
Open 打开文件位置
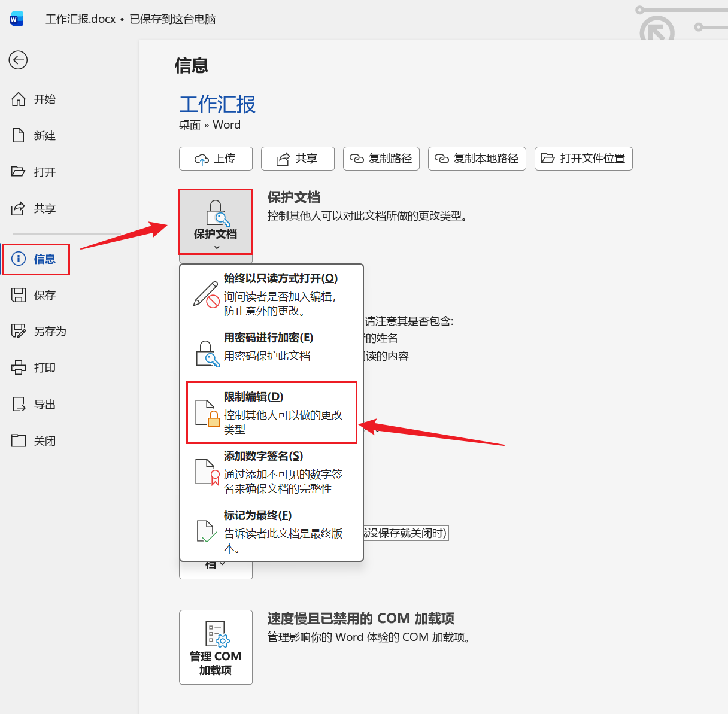pyautogui.click(x=583, y=159)
